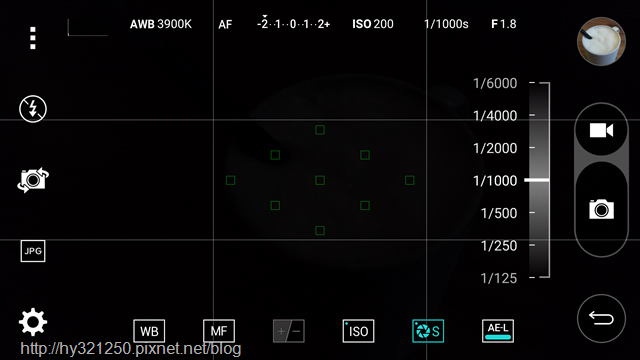Set shutter speed to 1/250
Viewport: 640px width, 360px height.
pos(499,246)
